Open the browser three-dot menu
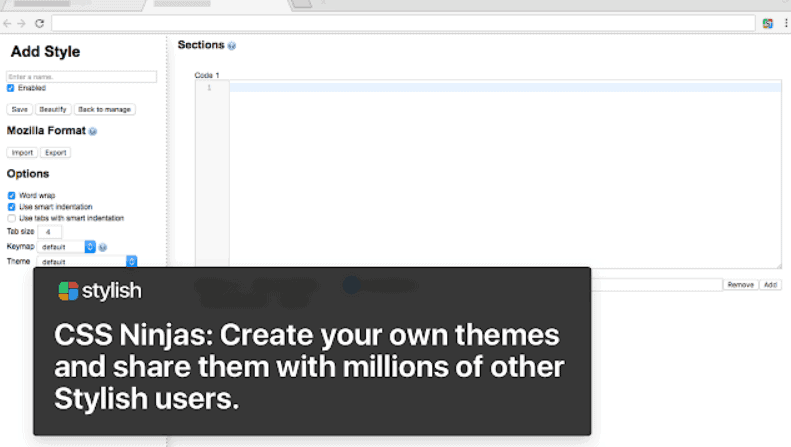791x447 pixels. click(x=786, y=23)
